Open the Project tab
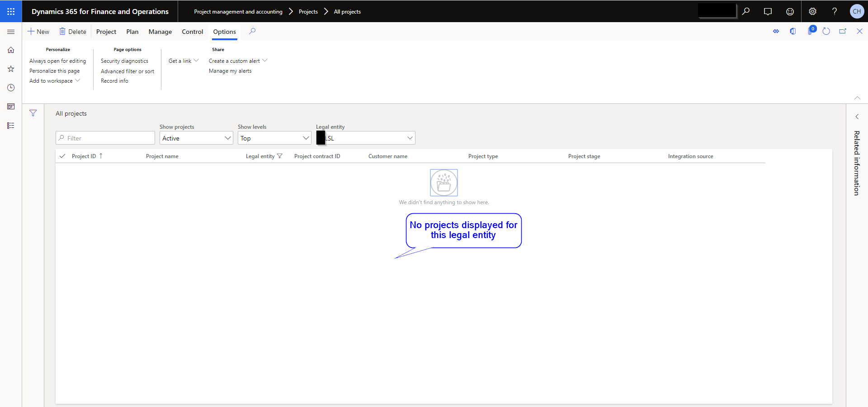Image resolution: width=868 pixels, height=407 pixels. coord(106,32)
